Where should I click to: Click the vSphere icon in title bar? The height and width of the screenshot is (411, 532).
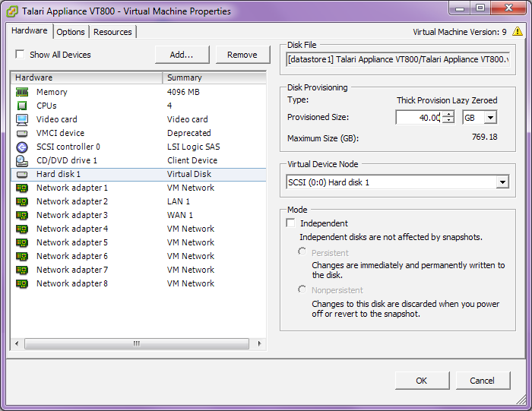(12, 11)
